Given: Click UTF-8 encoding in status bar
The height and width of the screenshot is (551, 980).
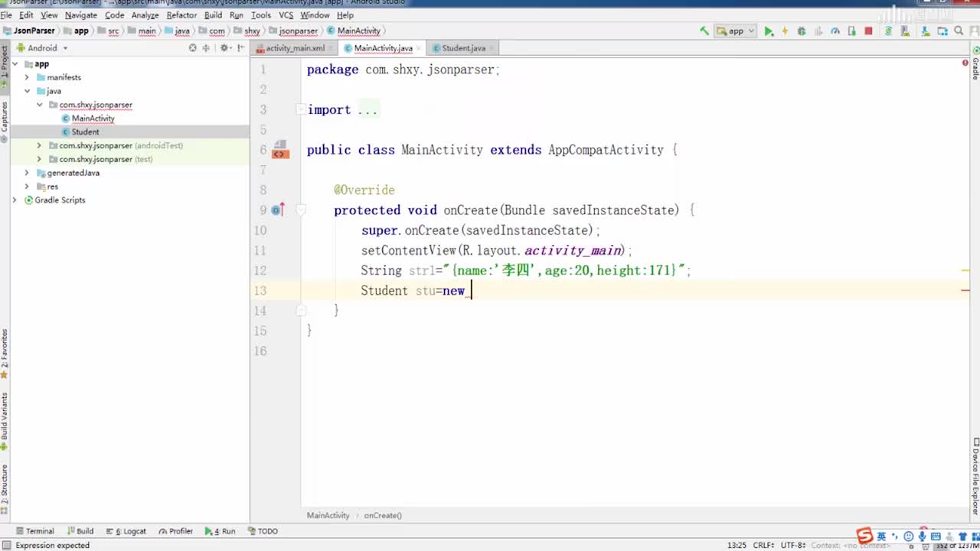Looking at the screenshot, I should [x=792, y=545].
